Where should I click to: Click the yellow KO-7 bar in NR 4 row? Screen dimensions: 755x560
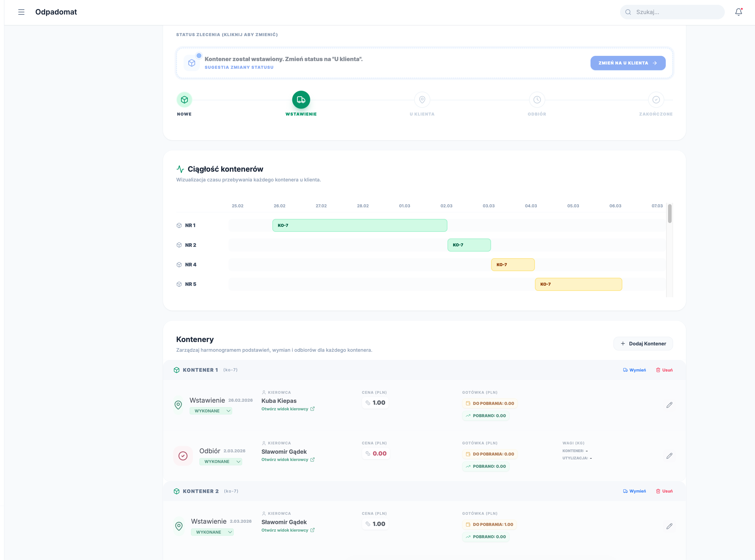513,264
